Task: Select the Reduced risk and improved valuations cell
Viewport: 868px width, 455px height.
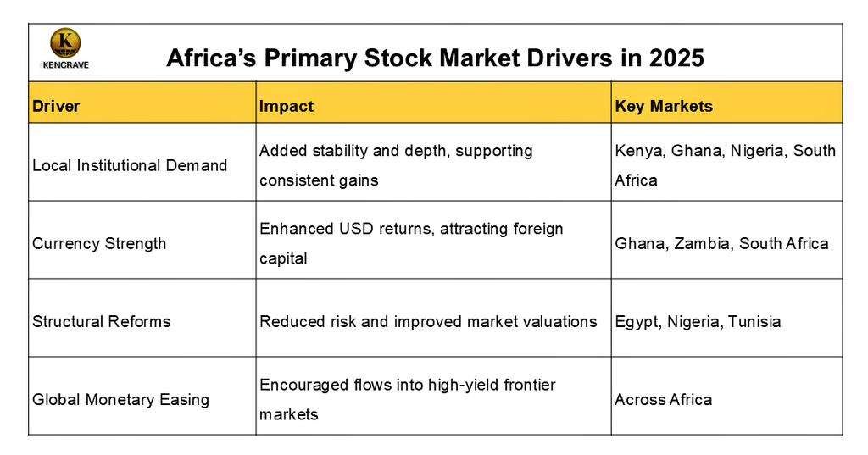Action: 428,321
